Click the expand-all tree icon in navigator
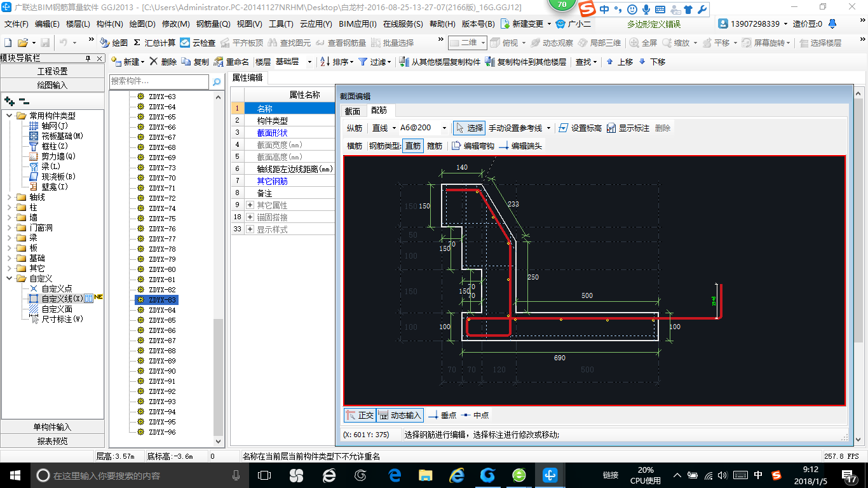The width and height of the screenshot is (868, 488). 10,101
